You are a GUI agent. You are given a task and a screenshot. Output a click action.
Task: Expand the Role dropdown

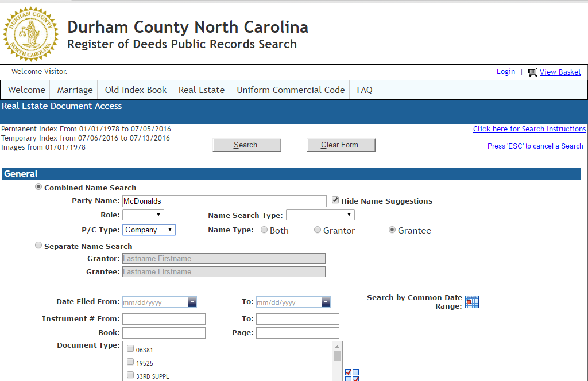click(142, 215)
